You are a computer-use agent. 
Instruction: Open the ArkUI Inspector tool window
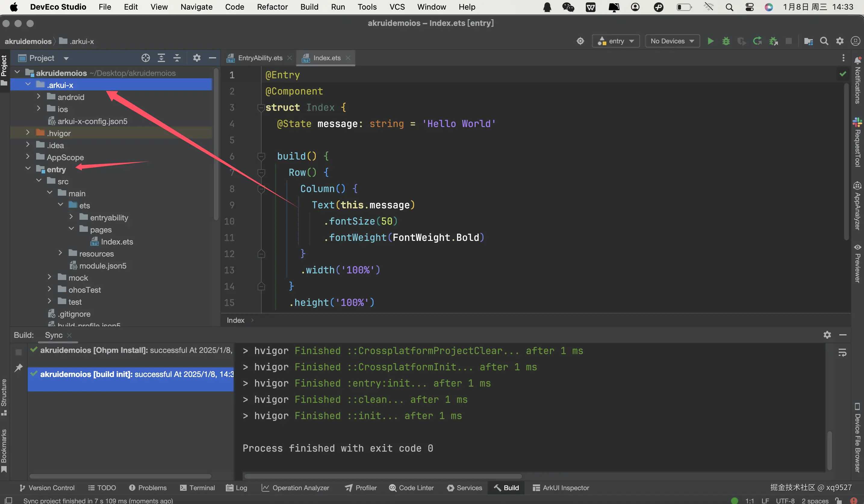(561, 487)
